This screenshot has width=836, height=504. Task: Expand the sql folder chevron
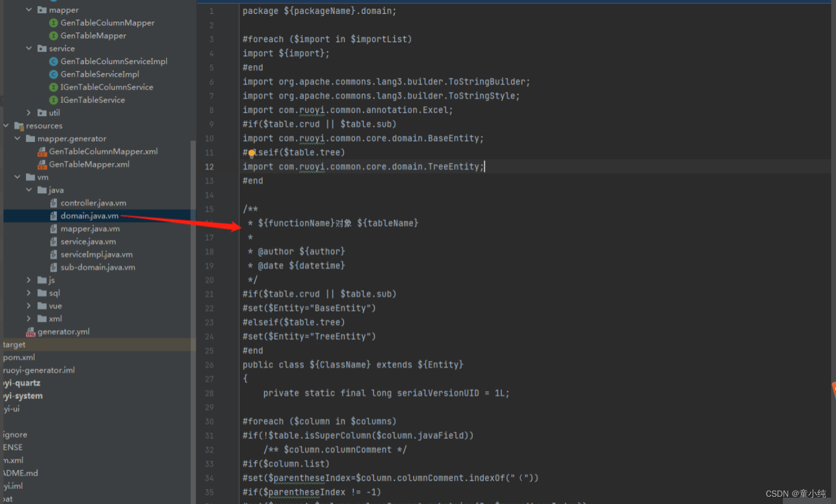coord(29,293)
